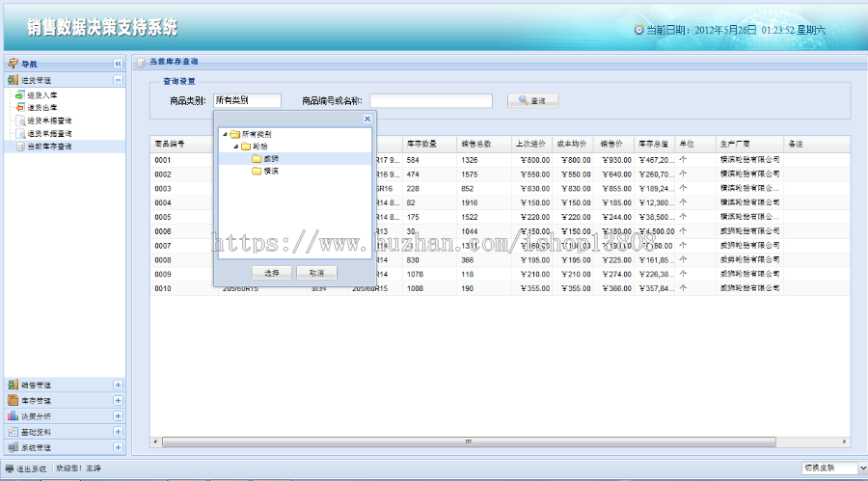This screenshot has height=481, width=868.
Task: Click the table's horizontal scrollbar thumb
Action: pos(469,441)
